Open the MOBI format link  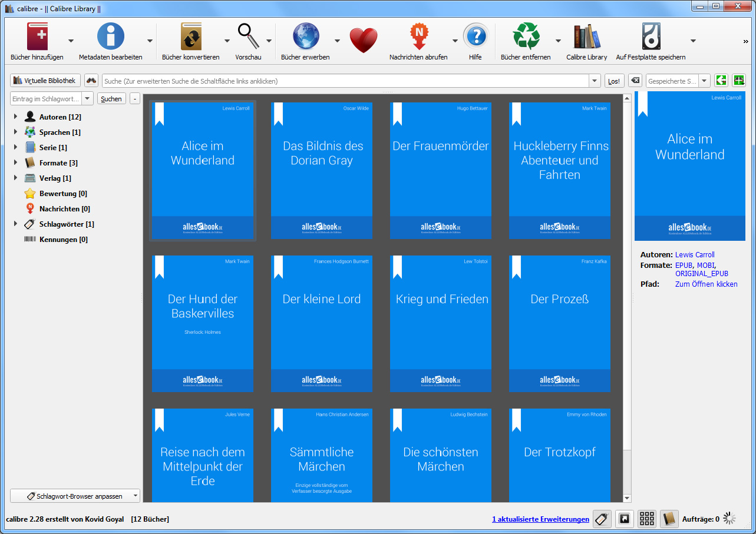pos(706,266)
